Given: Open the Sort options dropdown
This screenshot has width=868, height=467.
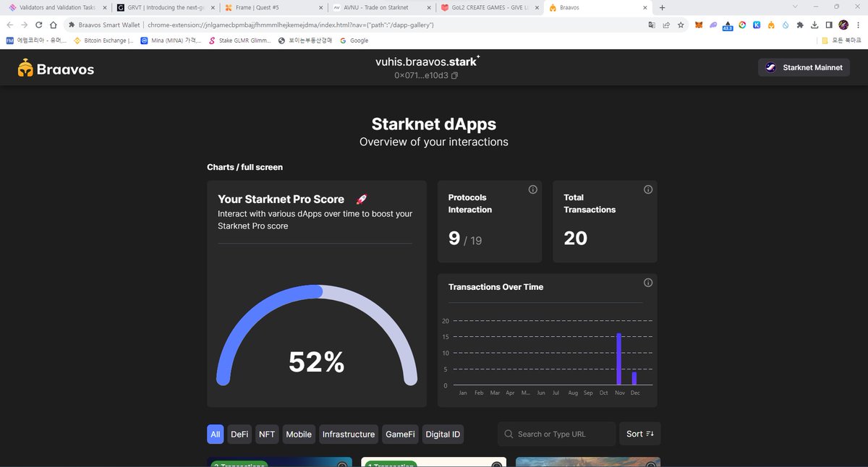Looking at the screenshot, I should (639, 434).
